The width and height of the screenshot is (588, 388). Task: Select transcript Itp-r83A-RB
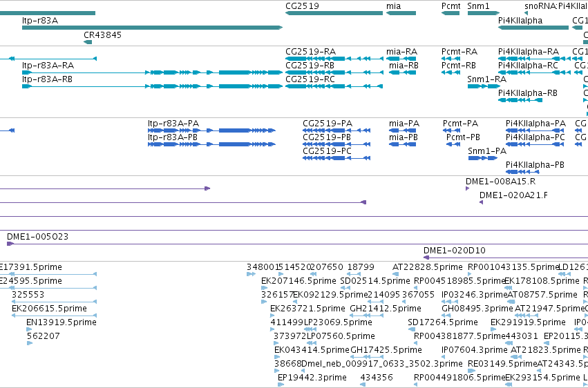pos(152,86)
